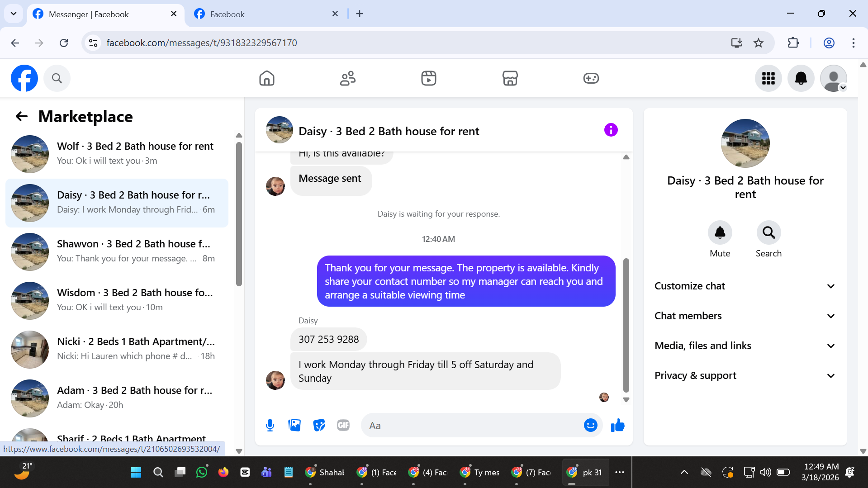
Task: Record a voice clip with microphone icon
Action: 270,425
